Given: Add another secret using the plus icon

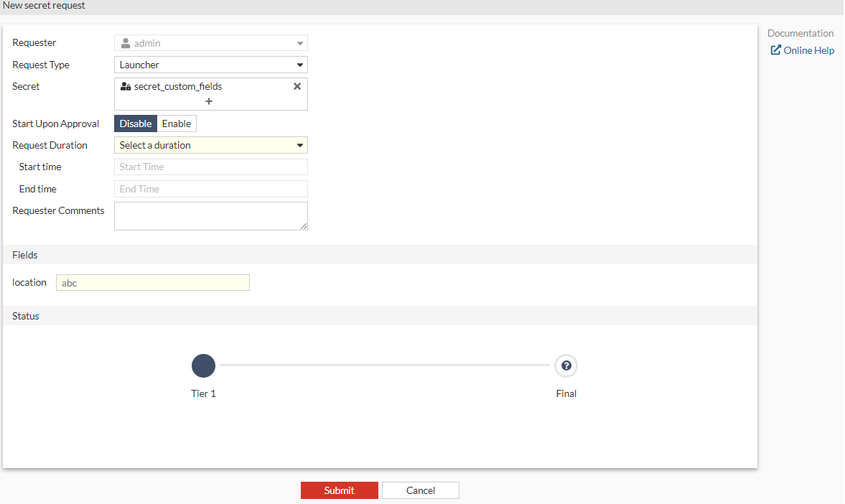Looking at the screenshot, I should tap(209, 101).
